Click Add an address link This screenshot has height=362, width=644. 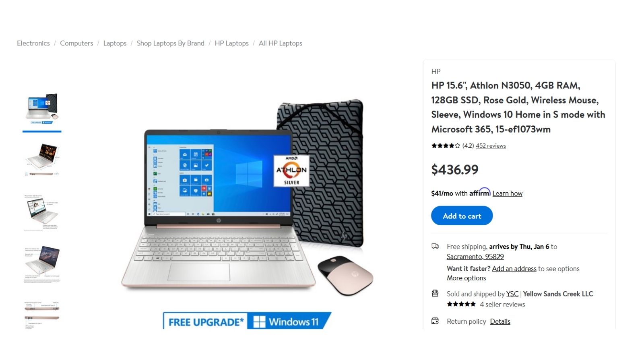(514, 269)
